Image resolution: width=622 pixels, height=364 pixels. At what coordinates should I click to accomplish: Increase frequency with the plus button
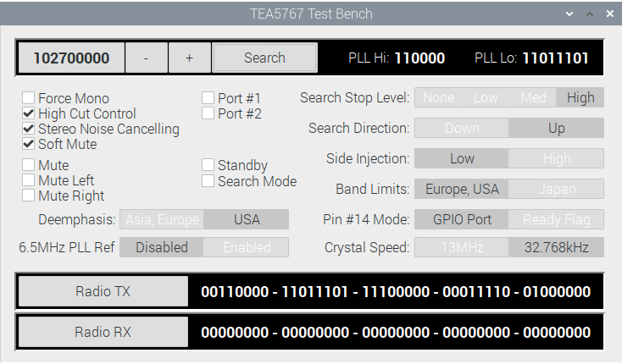189,58
